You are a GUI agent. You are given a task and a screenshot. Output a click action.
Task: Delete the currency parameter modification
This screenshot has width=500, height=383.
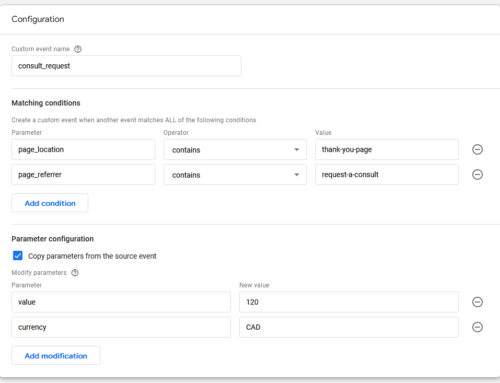coord(477,327)
